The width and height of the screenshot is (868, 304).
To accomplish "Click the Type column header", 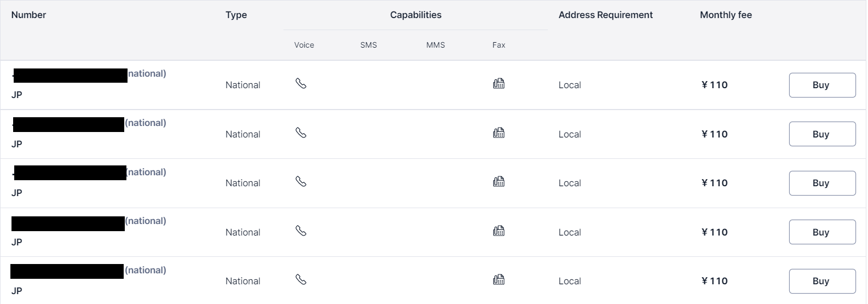I will [236, 15].
